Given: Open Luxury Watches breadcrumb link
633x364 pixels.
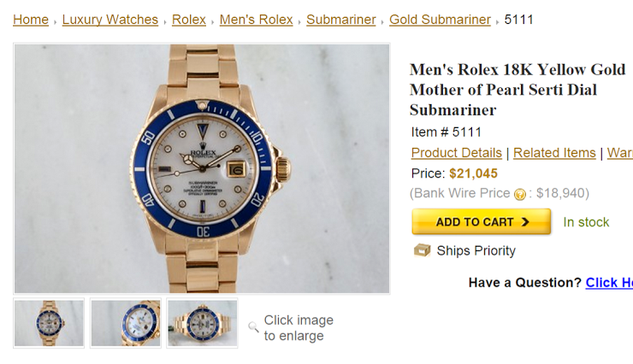Looking at the screenshot, I should point(109,20).
